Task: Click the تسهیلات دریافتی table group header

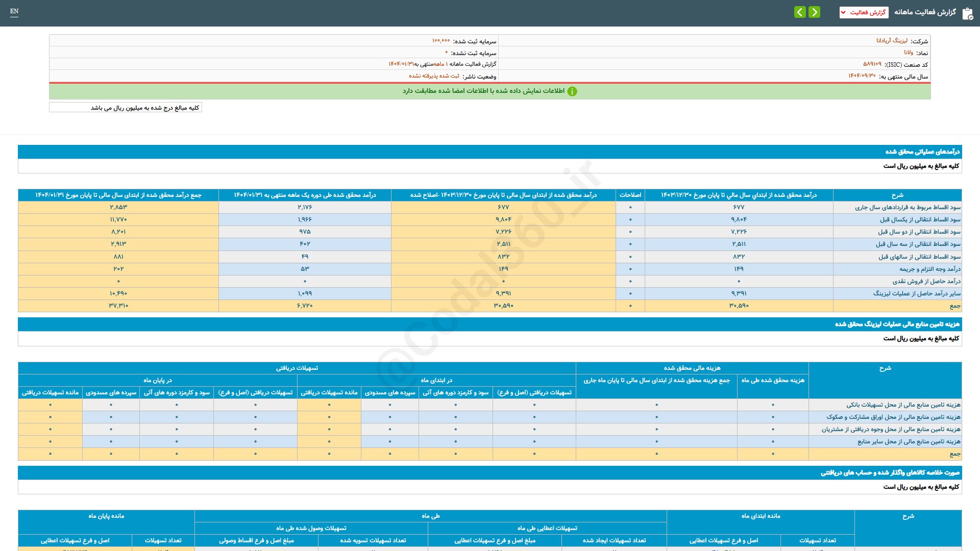Action: click(297, 368)
